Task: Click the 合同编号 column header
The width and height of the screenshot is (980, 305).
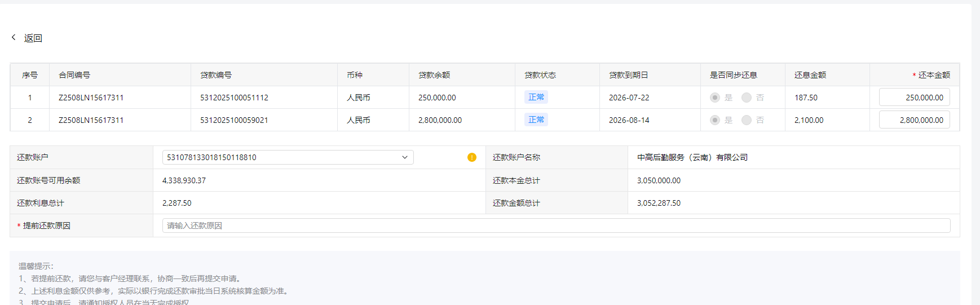Action: (74, 75)
